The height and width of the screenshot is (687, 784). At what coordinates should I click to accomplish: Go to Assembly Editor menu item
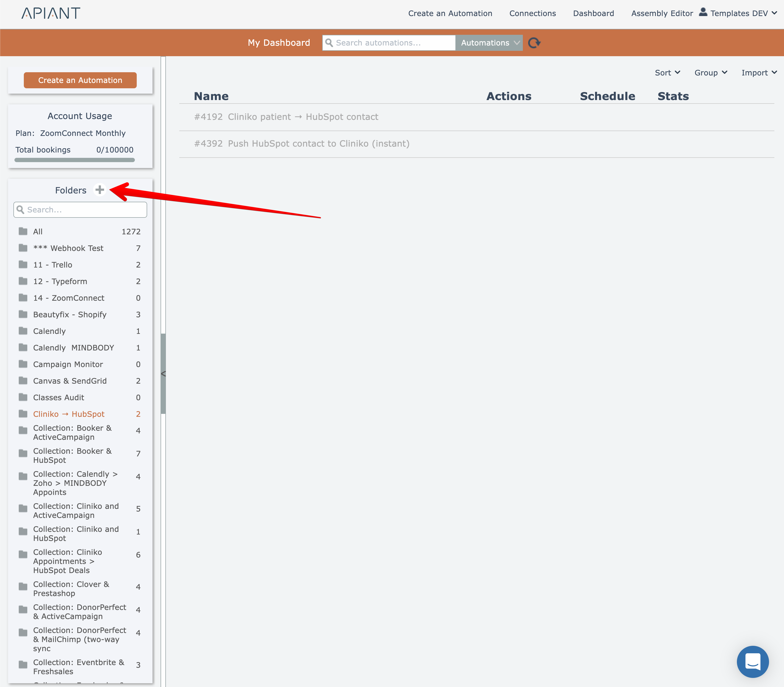tap(662, 13)
